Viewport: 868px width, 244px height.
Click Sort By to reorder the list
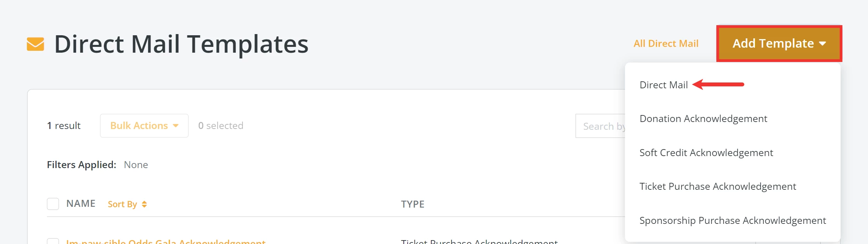pyautogui.click(x=123, y=203)
